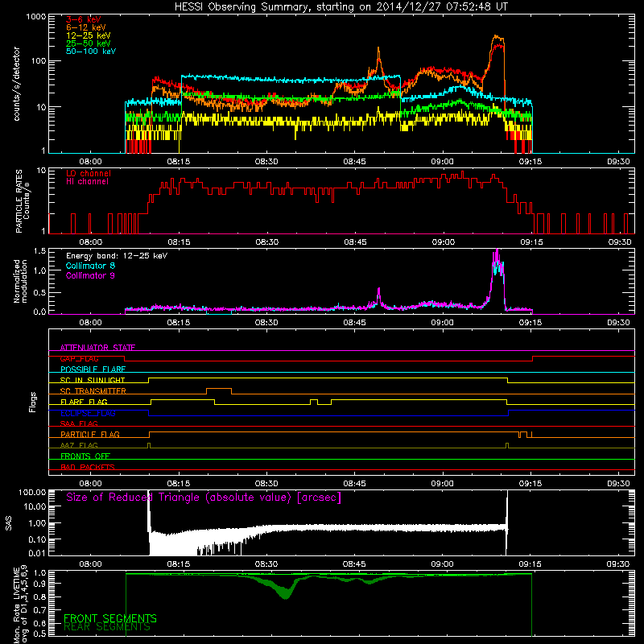Viewport: 644px width, 644px height.
Task: Select the Collimator 8 legend label
Action: (90, 266)
